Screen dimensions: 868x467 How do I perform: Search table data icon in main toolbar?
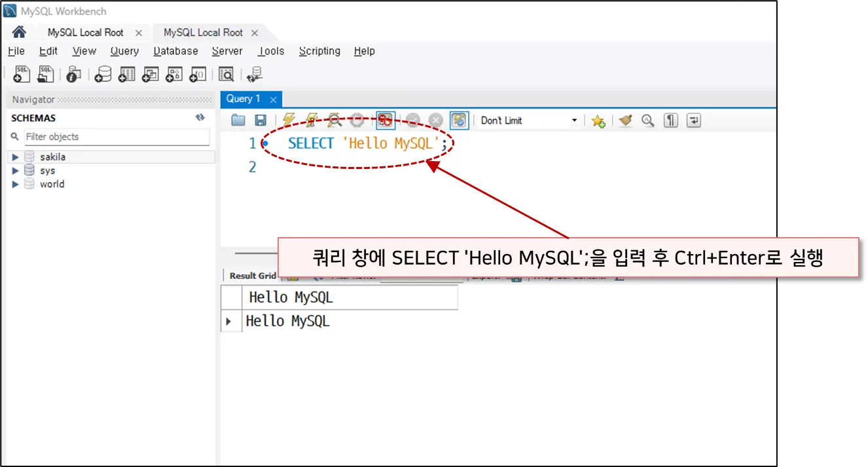(x=226, y=75)
